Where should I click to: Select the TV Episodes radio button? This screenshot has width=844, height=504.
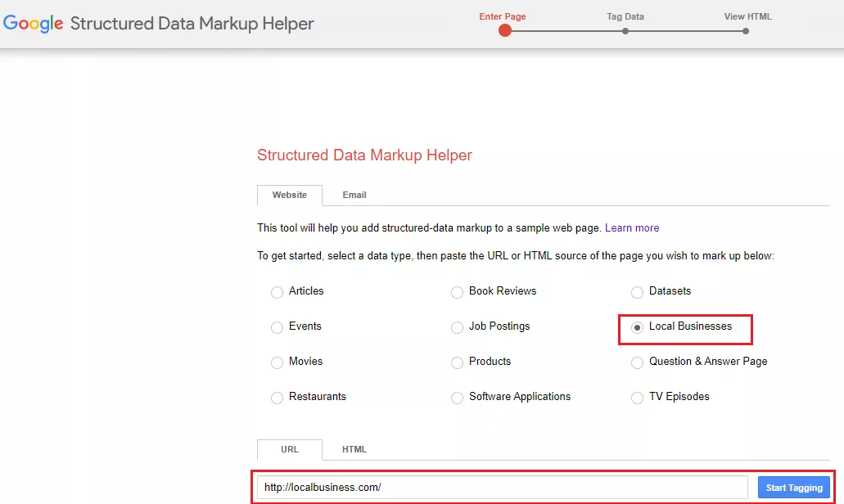click(x=637, y=398)
